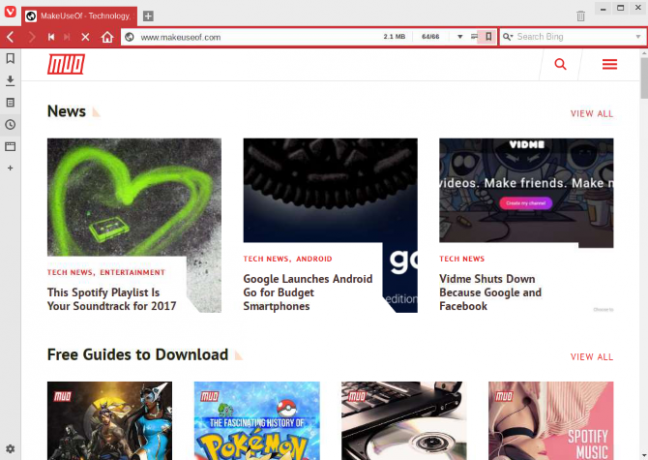648x460 pixels.
Task: Show site info globe icon
Action: tap(129, 37)
